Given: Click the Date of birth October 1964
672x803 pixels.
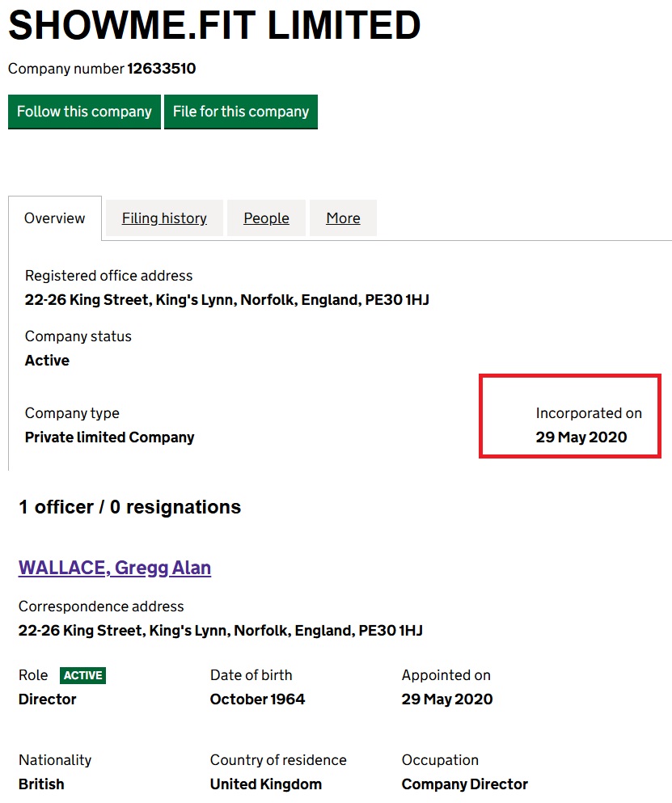Looking at the screenshot, I should coord(258,699).
